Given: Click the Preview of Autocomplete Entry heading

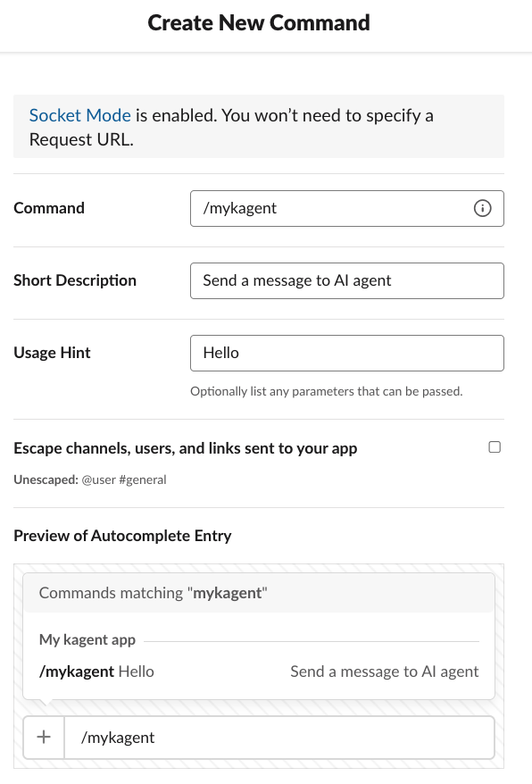Looking at the screenshot, I should [122, 536].
